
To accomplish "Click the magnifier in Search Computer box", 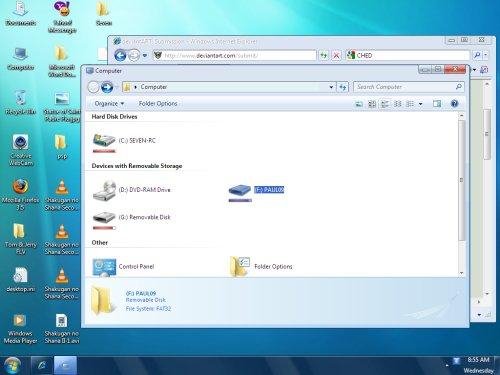I will tap(459, 87).
